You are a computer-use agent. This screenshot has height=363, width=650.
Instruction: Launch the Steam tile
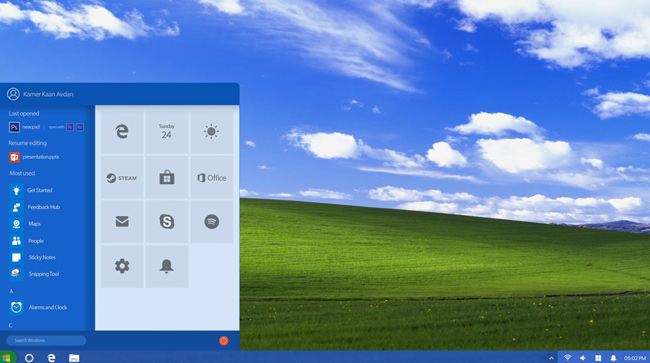pos(122,178)
